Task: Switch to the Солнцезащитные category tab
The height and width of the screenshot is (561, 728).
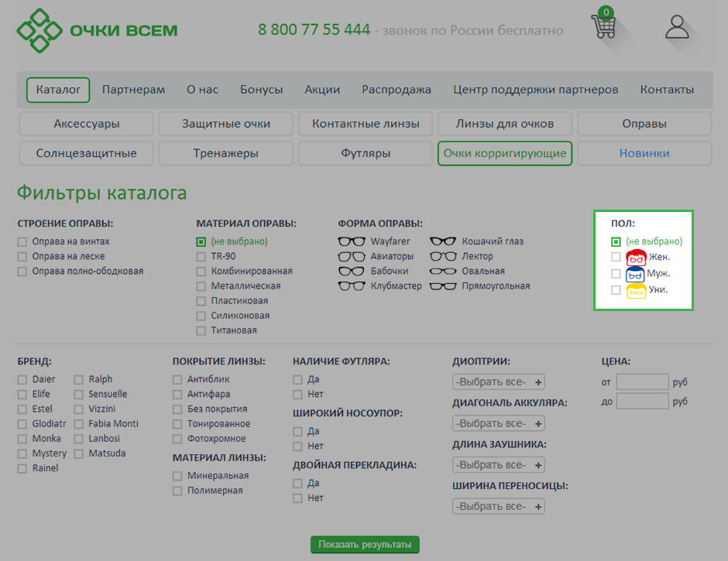Action: click(x=86, y=153)
